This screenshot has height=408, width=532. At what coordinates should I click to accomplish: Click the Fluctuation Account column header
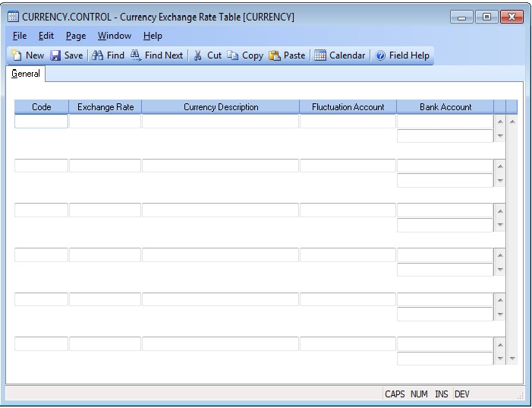[348, 107]
